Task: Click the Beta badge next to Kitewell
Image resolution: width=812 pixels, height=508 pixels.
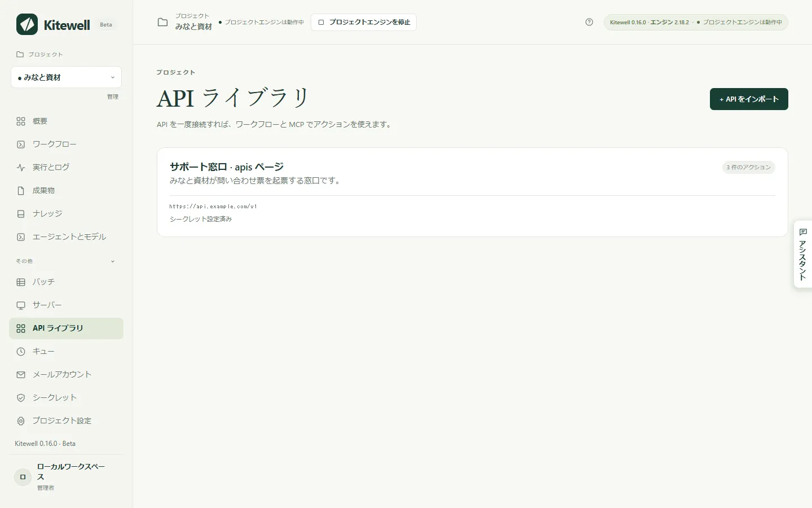Action: point(106,25)
